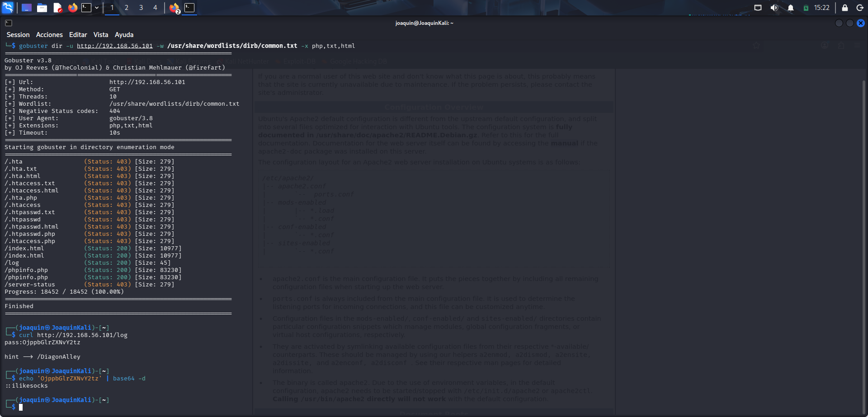Viewport: 868px width, 417px height.
Task: Expand the Editar menu
Action: (78, 35)
